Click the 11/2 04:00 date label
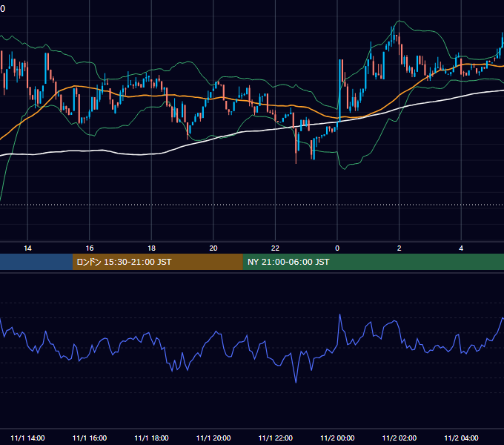 461,438
